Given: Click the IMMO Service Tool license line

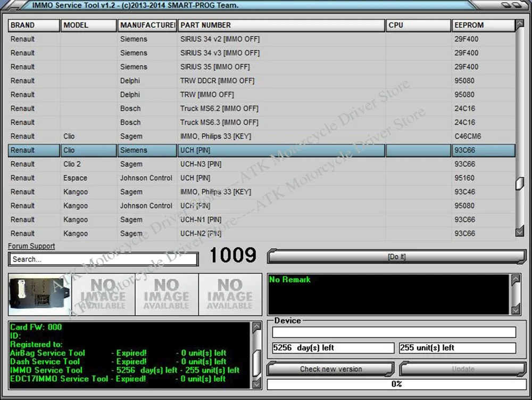Looking at the screenshot, I should point(124,371).
